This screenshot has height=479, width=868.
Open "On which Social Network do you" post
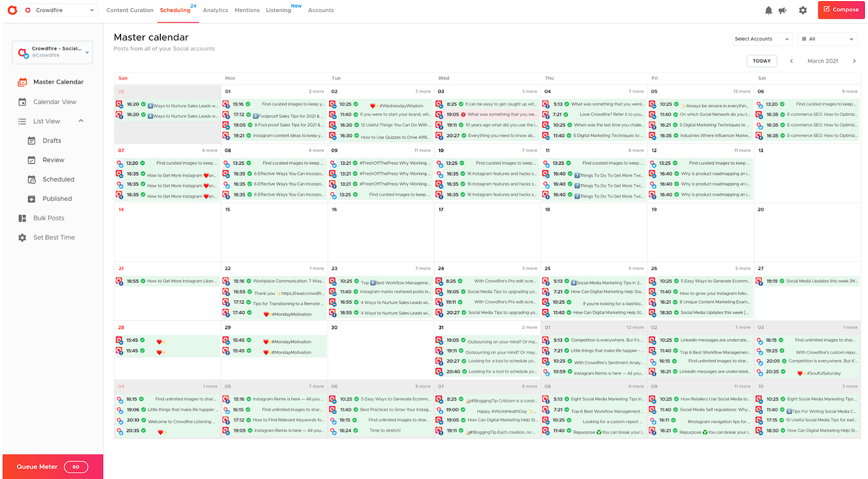[700, 115]
